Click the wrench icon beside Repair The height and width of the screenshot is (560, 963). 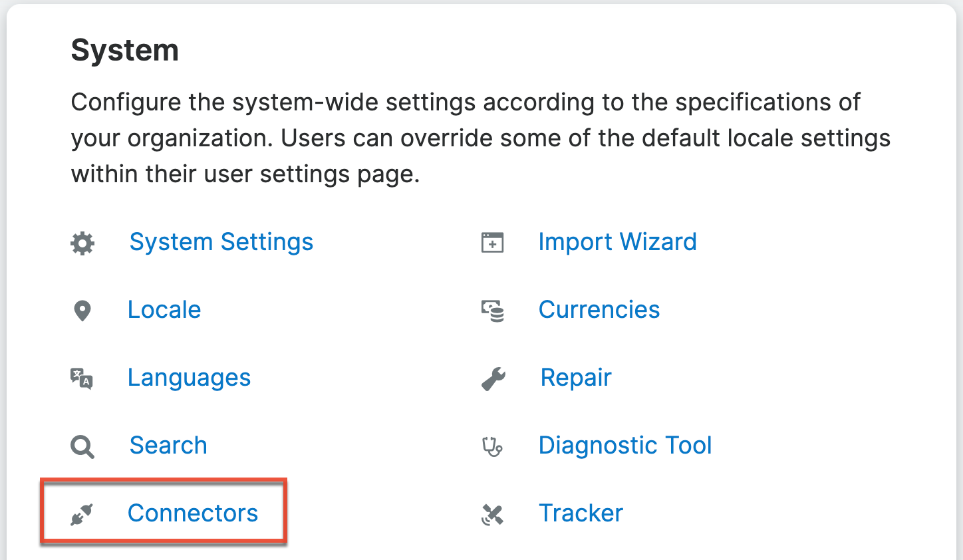pos(493,378)
